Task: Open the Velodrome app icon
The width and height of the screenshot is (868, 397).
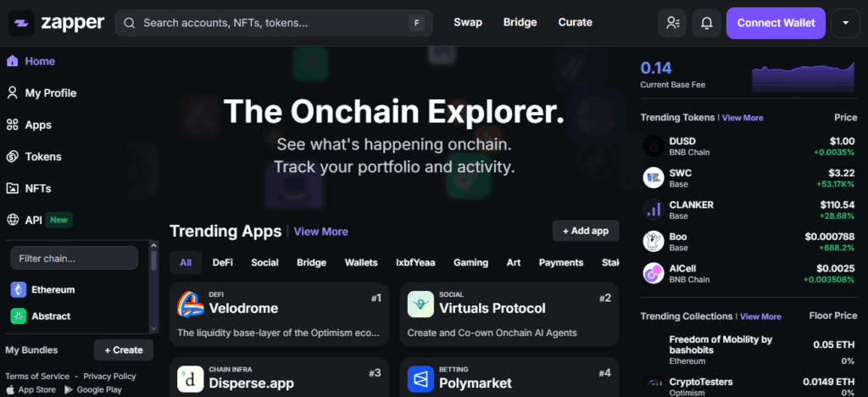Action: point(191,304)
